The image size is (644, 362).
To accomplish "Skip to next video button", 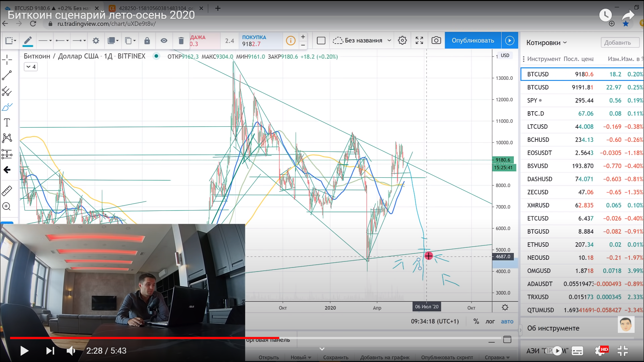I will pyautogui.click(x=50, y=351).
